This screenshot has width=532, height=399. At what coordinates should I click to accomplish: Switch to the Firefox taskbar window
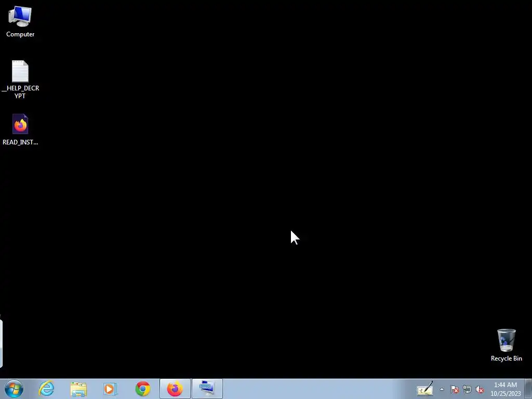click(x=175, y=389)
